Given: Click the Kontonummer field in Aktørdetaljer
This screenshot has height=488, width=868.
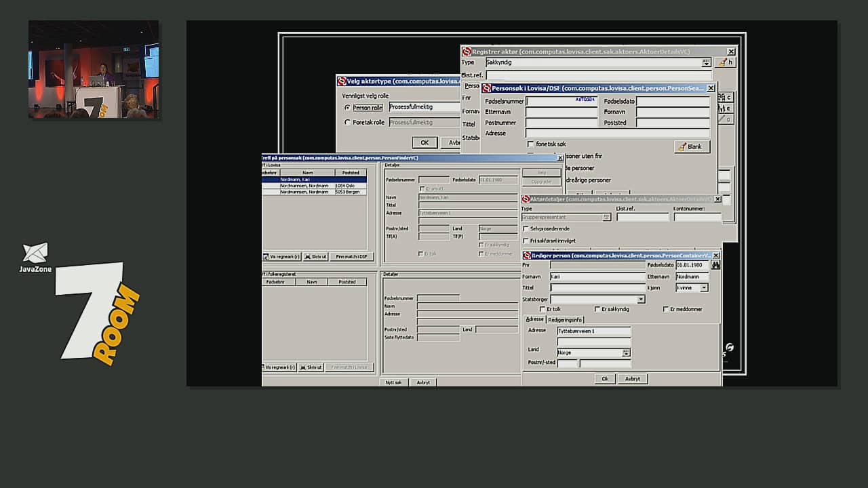Looking at the screenshot, I should coord(697,218).
